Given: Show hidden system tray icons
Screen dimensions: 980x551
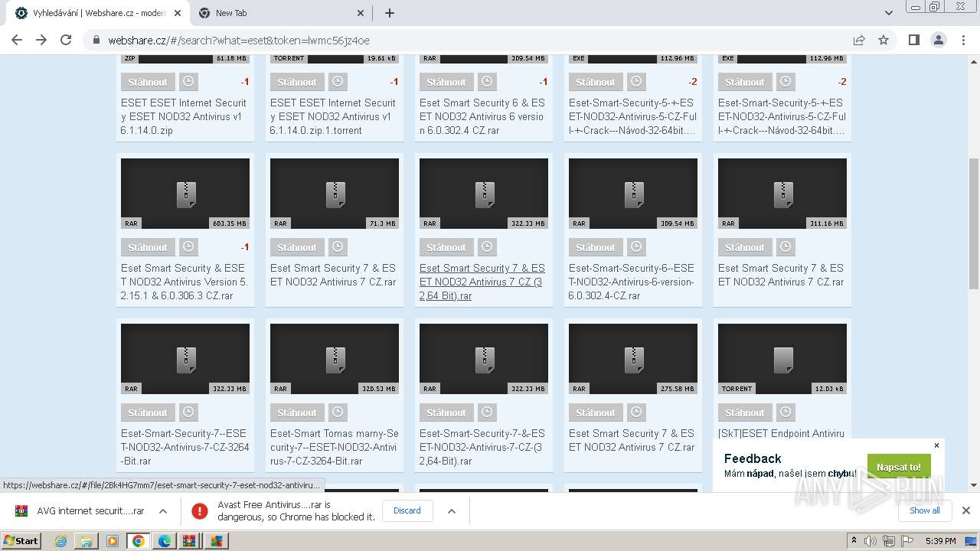Looking at the screenshot, I should (854, 541).
